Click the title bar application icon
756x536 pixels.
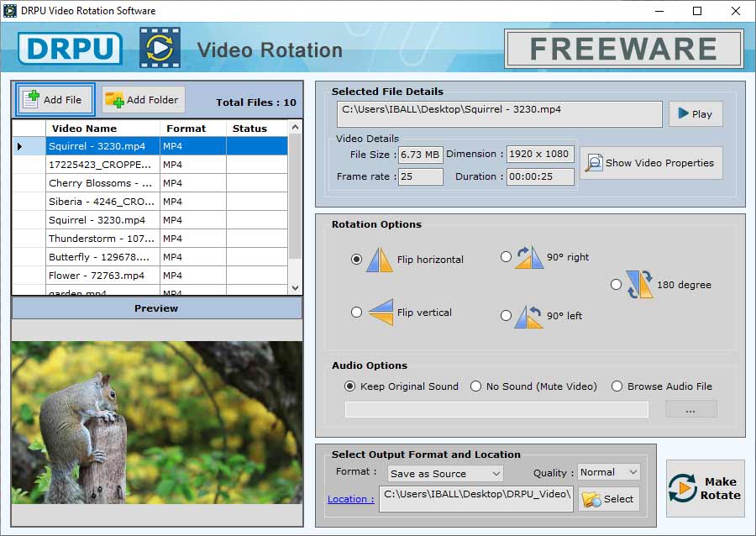pos(9,11)
